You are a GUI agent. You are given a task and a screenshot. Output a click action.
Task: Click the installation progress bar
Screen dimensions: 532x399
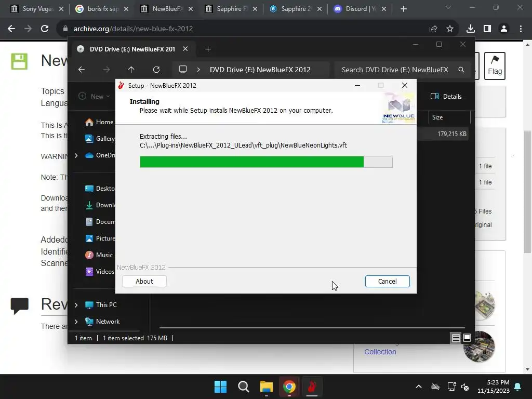click(266, 162)
